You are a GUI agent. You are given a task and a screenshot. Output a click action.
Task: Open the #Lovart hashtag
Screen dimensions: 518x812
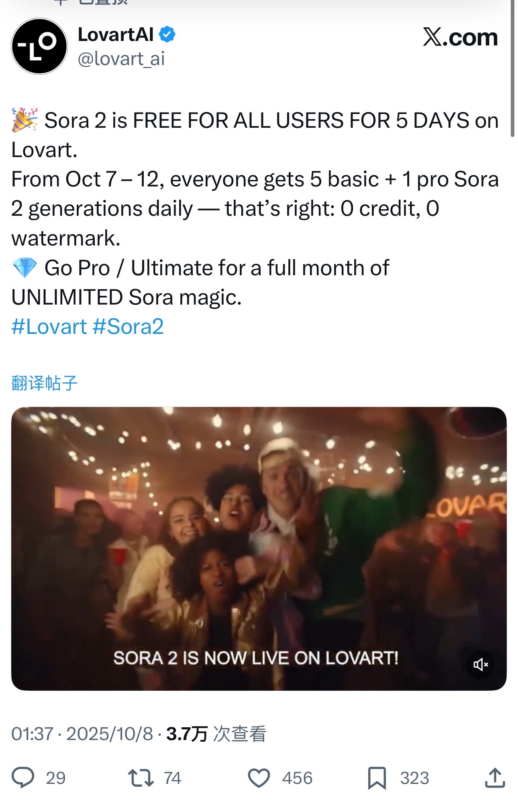[x=49, y=326]
